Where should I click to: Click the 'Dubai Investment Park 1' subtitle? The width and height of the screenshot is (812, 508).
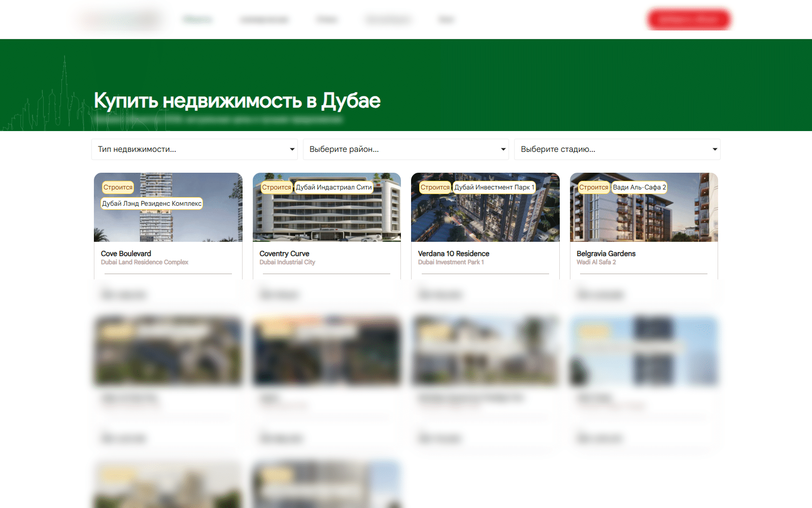451,262
